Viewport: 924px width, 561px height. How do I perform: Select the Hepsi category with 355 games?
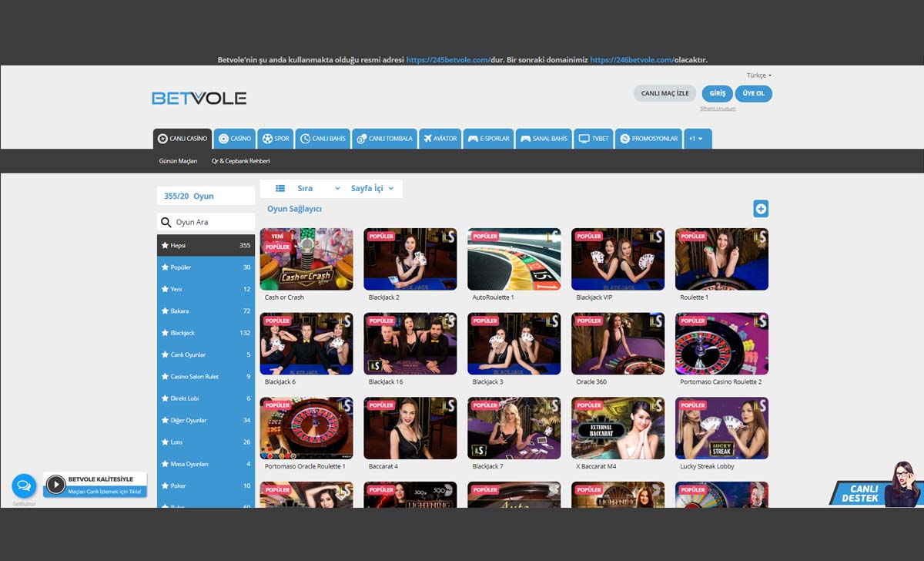click(206, 245)
